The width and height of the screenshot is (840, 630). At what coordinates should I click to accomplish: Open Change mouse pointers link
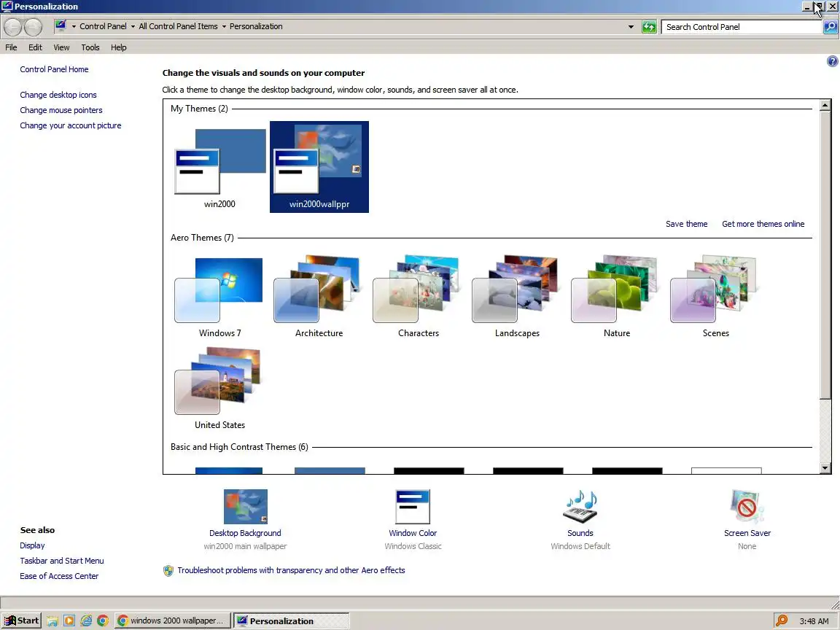click(61, 110)
